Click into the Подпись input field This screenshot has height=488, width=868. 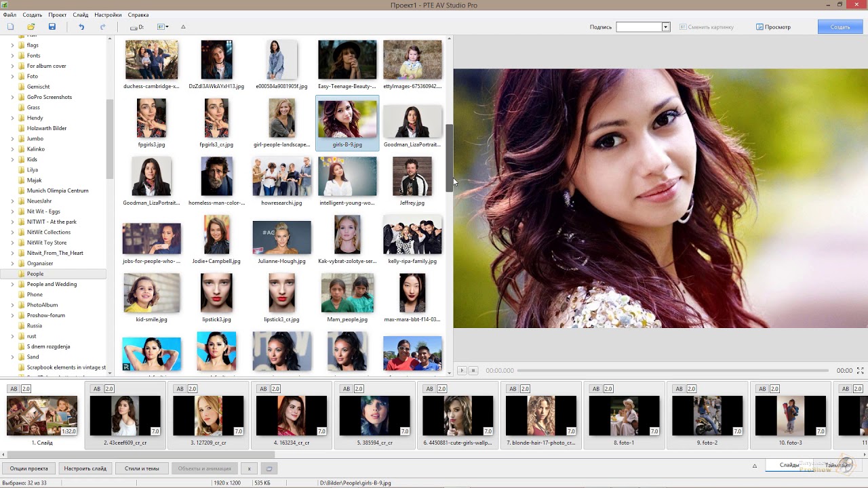pyautogui.click(x=639, y=27)
